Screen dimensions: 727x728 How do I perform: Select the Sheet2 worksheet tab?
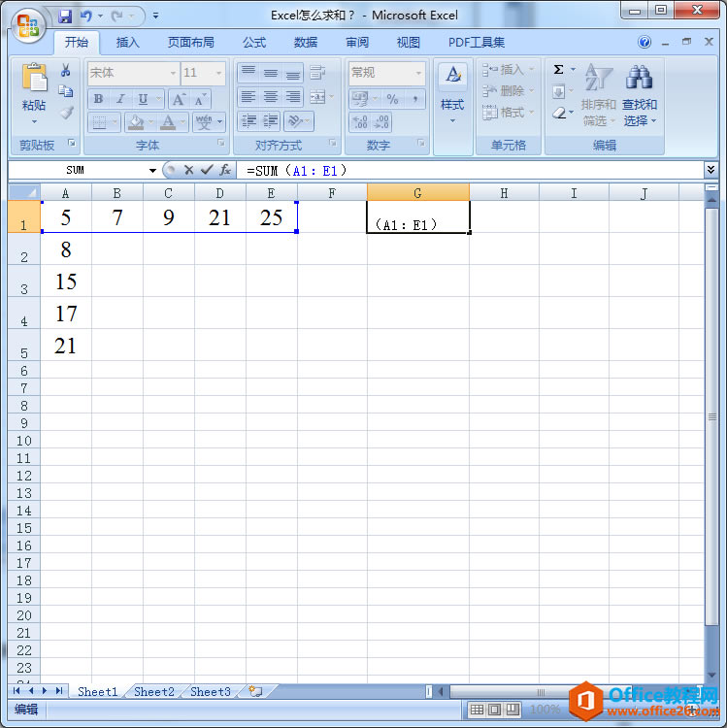[x=153, y=692]
